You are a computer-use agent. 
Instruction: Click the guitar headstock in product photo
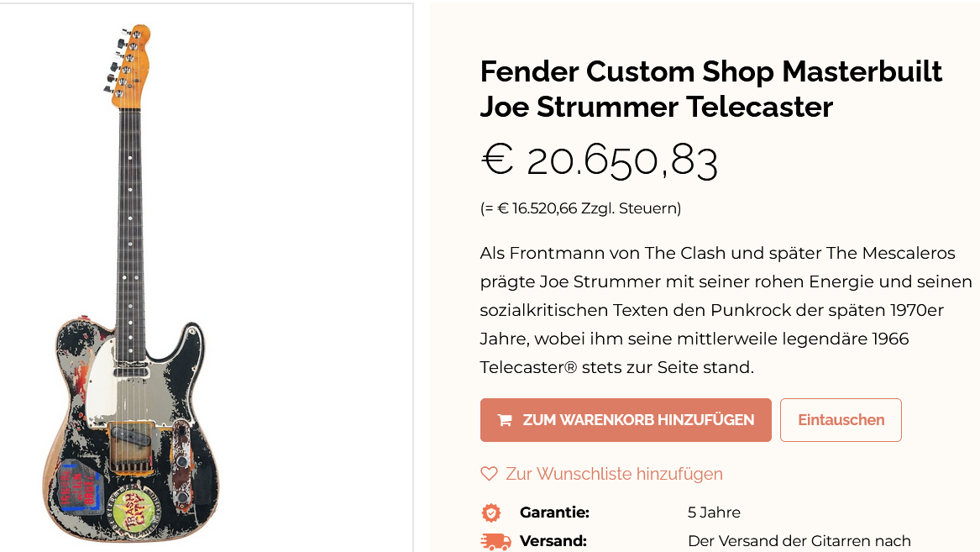(129, 63)
